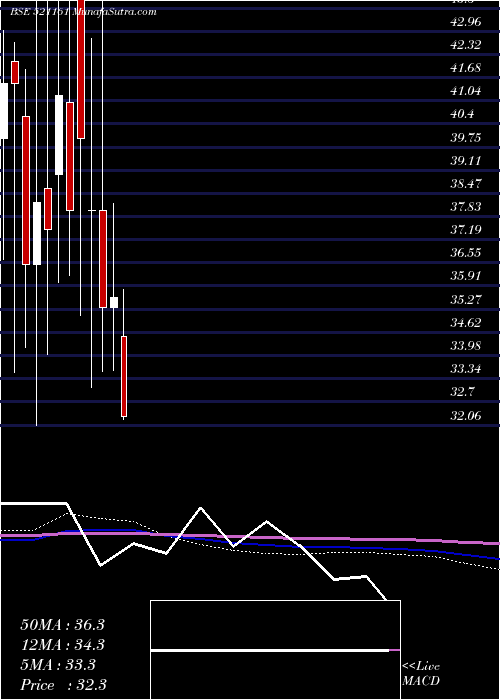
Task: Click the 50MA : 36.3 value
Action: point(62,624)
